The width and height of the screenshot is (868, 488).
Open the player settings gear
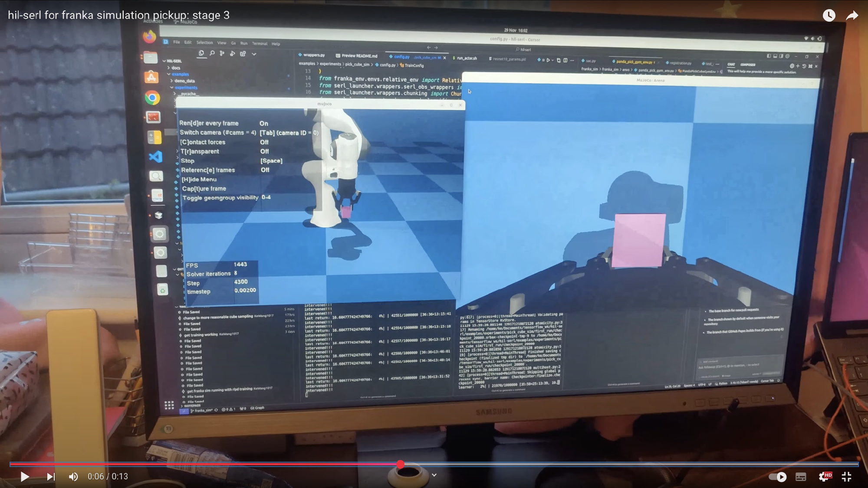click(x=823, y=477)
